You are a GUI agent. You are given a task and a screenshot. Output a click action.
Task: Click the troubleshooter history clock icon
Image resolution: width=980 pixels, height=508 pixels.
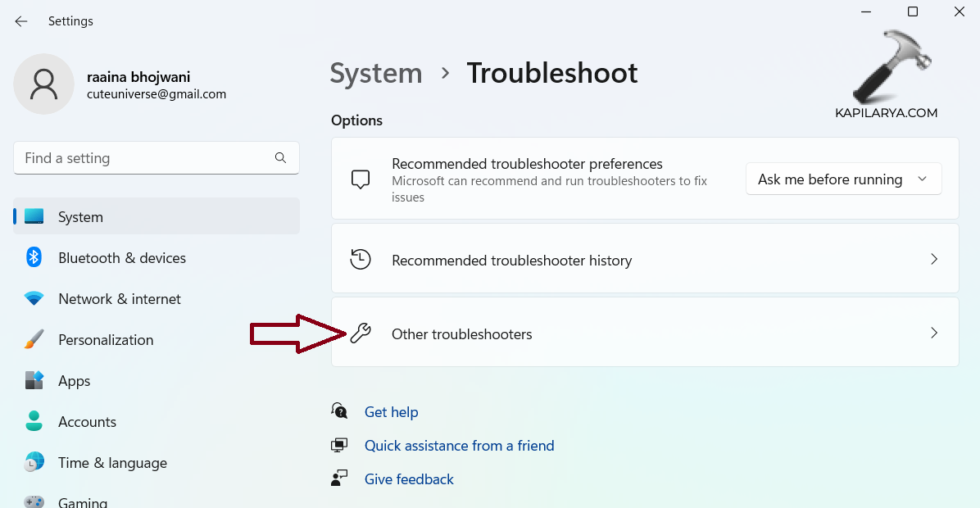[x=361, y=260]
